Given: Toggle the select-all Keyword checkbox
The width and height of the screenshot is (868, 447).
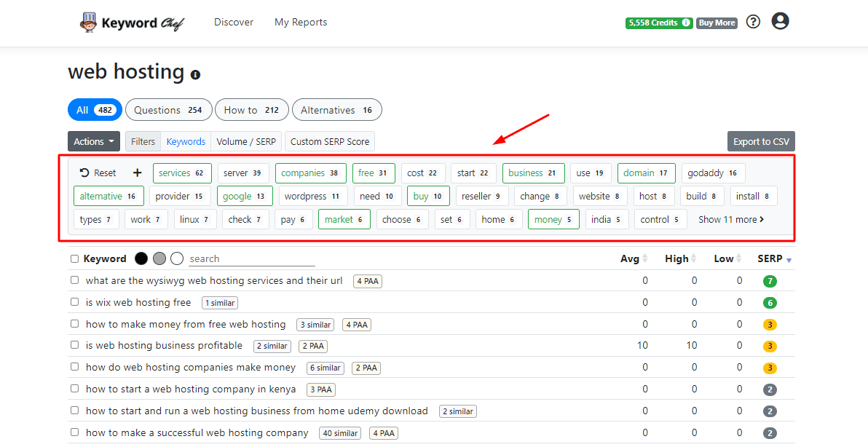Looking at the screenshot, I should point(74,259).
